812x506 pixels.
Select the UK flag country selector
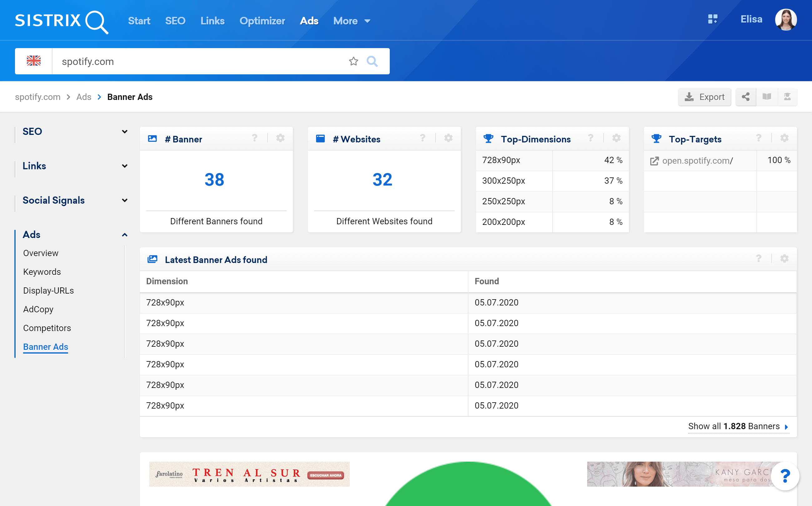click(33, 61)
